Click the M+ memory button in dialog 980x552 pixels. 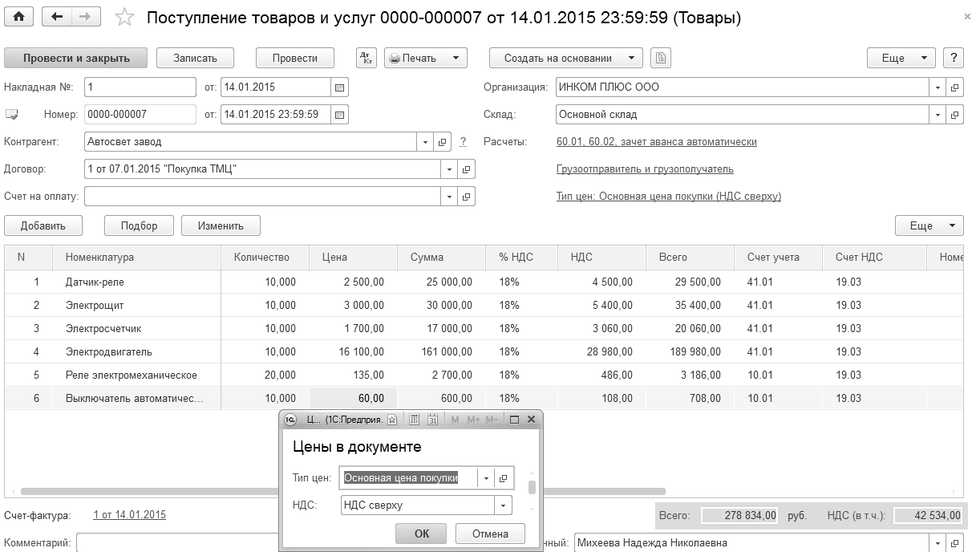point(472,420)
